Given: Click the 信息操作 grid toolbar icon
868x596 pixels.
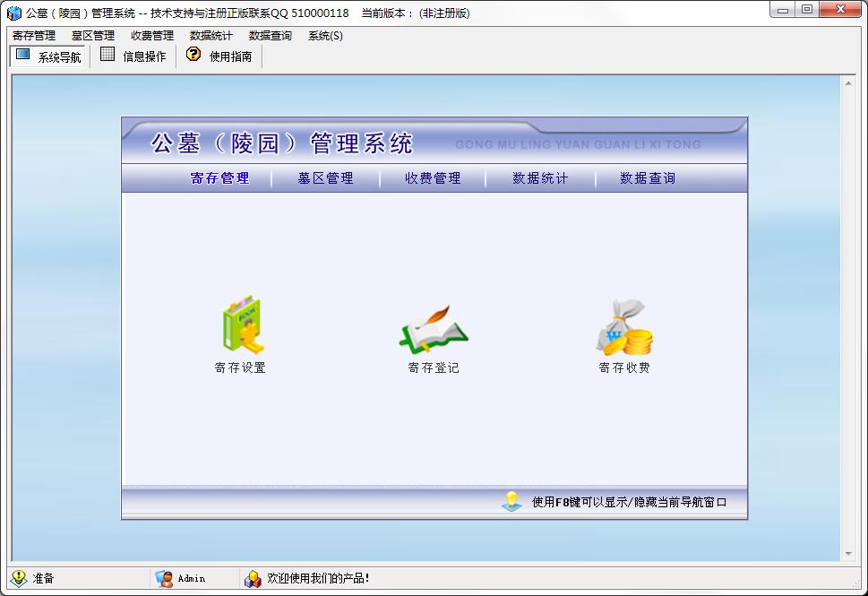Looking at the screenshot, I should click(107, 55).
